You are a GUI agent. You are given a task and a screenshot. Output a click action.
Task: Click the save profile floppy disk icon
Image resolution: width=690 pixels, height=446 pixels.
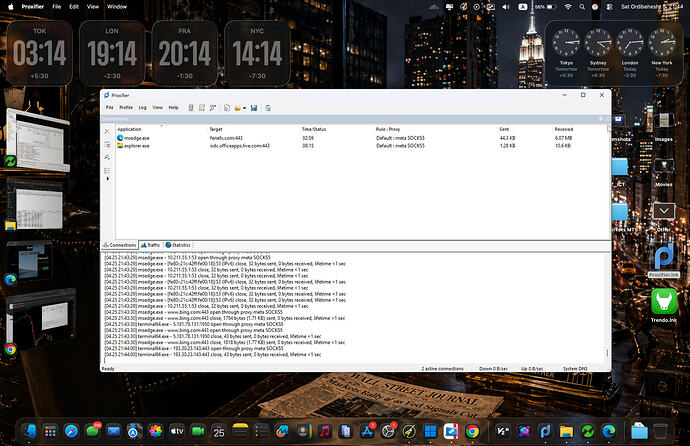(x=254, y=108)
